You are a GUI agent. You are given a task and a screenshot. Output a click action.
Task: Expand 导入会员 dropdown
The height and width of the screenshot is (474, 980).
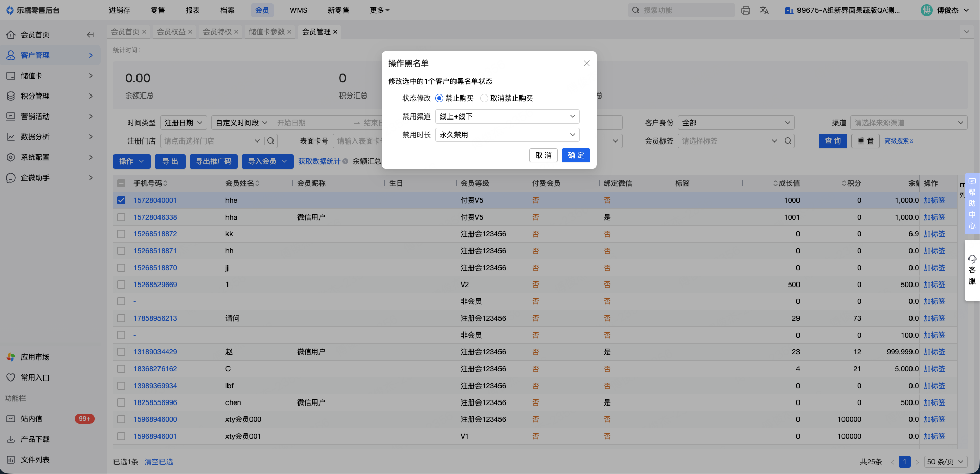click(268, 161)
